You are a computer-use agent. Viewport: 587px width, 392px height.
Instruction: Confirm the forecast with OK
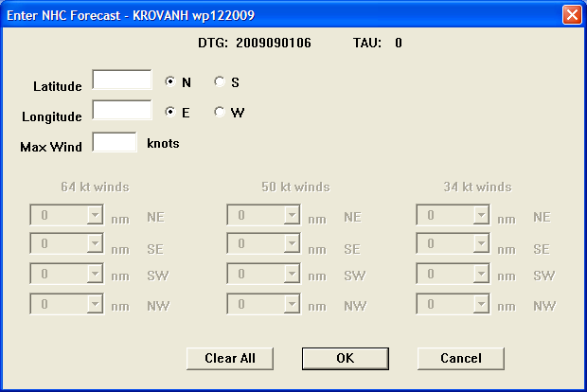pos(345,358)
